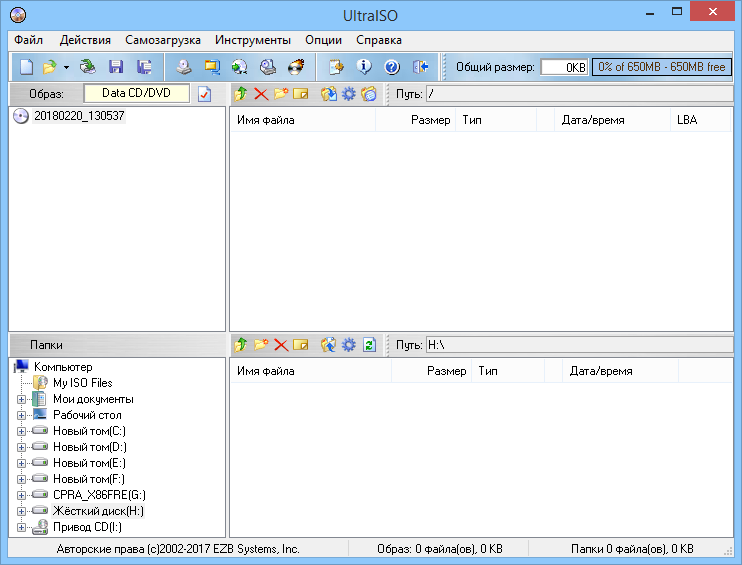Image resolution: width=742 pixels, height=565 pixels.
Task: Expand the Новый том(C:) node
Action: click(21, 431)
